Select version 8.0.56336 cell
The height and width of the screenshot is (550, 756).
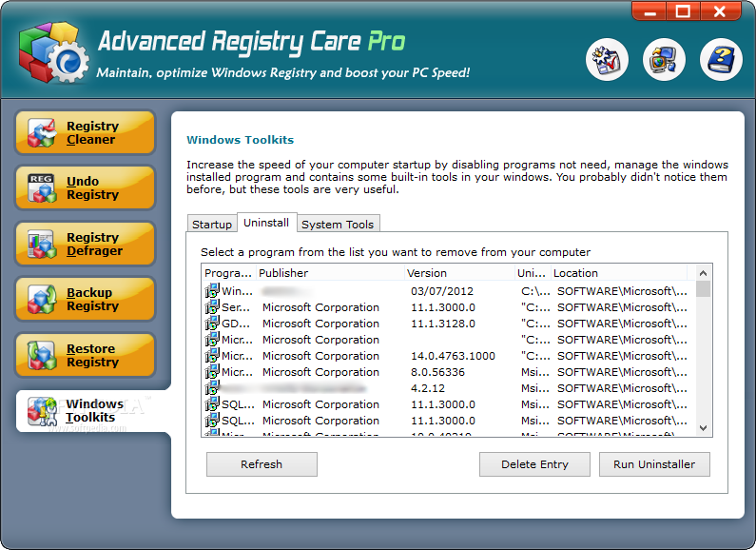(x=437, y=372)
